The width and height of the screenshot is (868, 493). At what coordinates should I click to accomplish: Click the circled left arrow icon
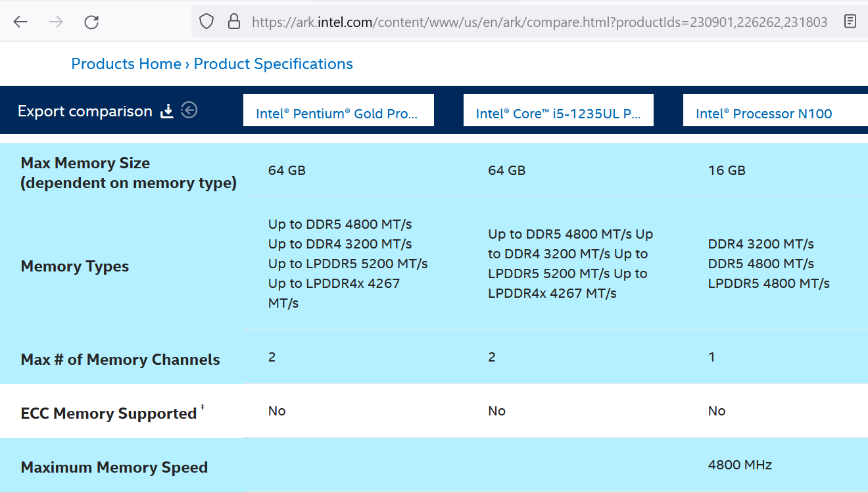pos(189,110)
